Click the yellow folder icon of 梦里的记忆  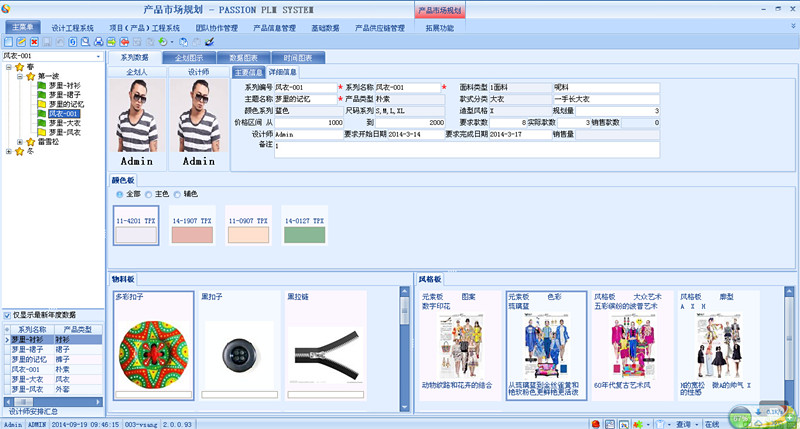(x=42, y=104)
